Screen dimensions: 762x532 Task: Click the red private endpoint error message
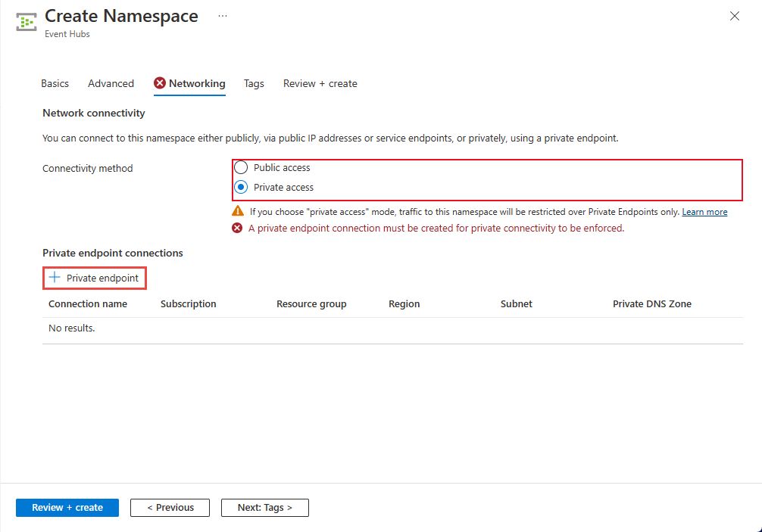pyautogui.click(x=436, y=228)
